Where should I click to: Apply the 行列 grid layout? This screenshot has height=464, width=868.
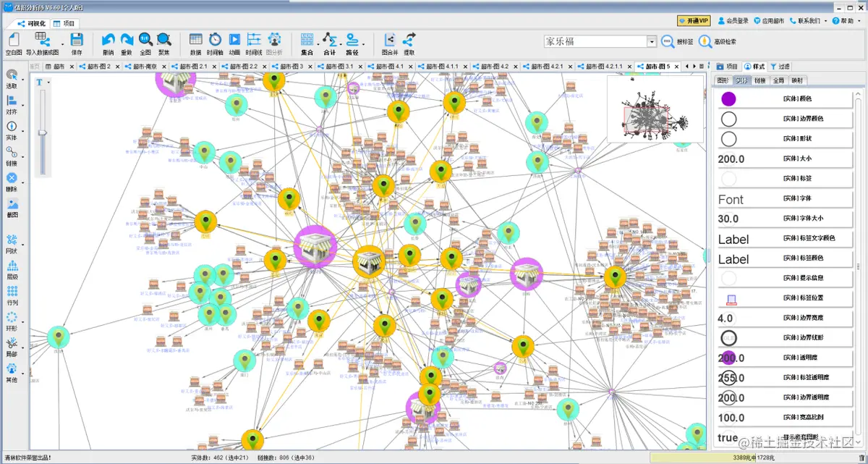pyautogui.click(x=12, y=295)
